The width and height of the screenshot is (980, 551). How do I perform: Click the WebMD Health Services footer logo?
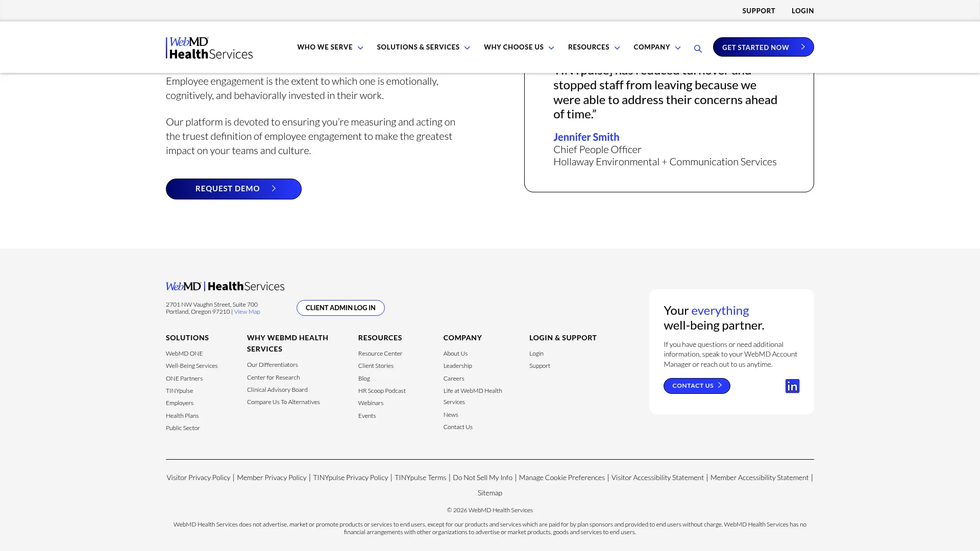pos(225,286)
